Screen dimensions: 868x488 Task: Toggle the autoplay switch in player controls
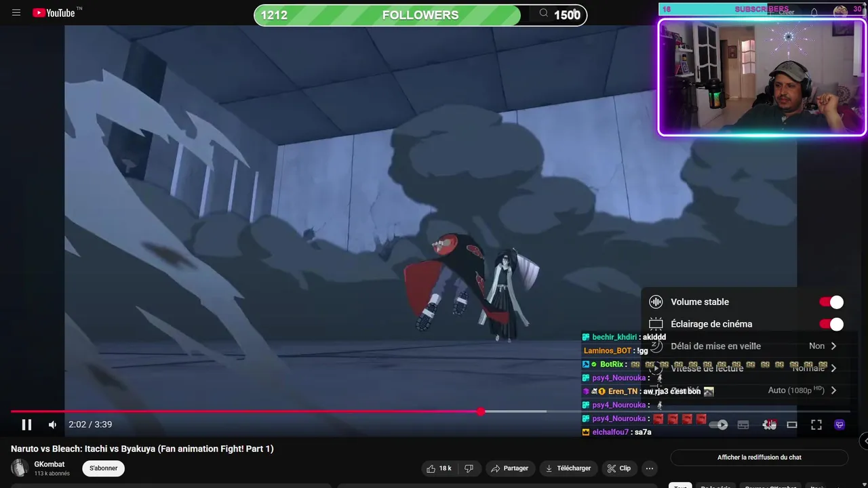pyautogui.click(x=719, y=425)
